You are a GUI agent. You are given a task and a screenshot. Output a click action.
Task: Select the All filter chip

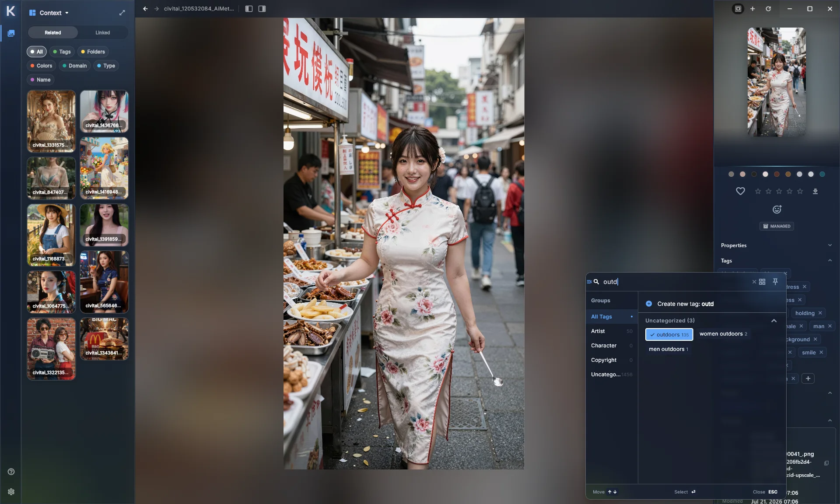pyautogui.click(x=36, y=52)
